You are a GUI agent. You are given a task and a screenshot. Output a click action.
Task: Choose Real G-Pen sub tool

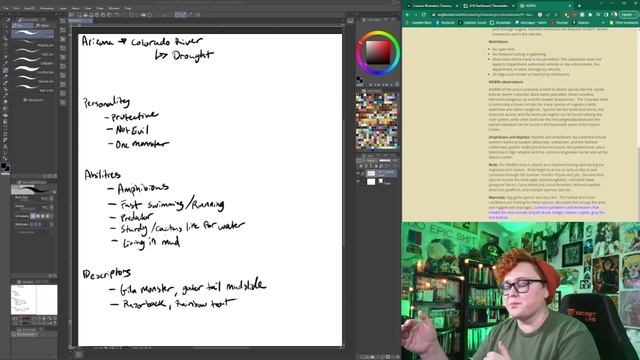tap(33, 87)
